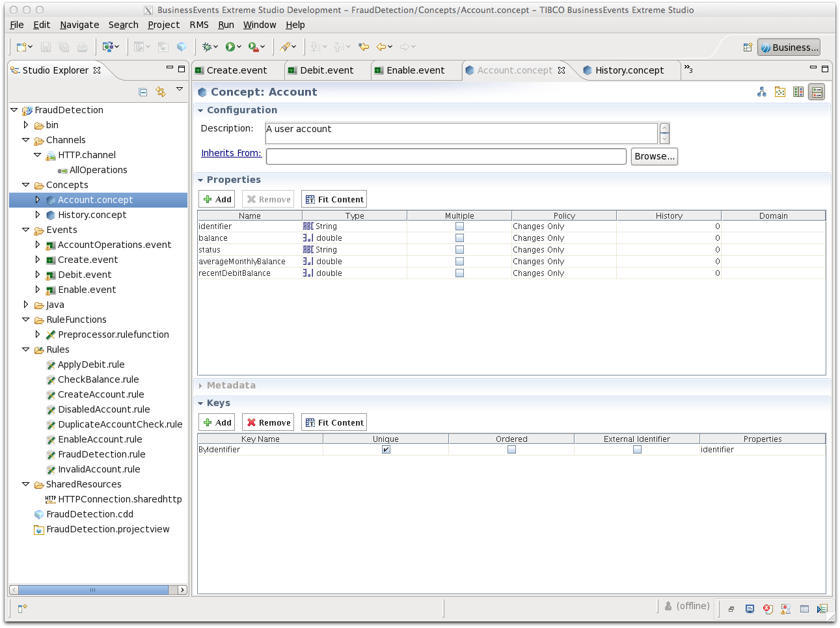Switch to the History.concept tab
Viewport: 840px width, 628px height.
tap(629, 70)
